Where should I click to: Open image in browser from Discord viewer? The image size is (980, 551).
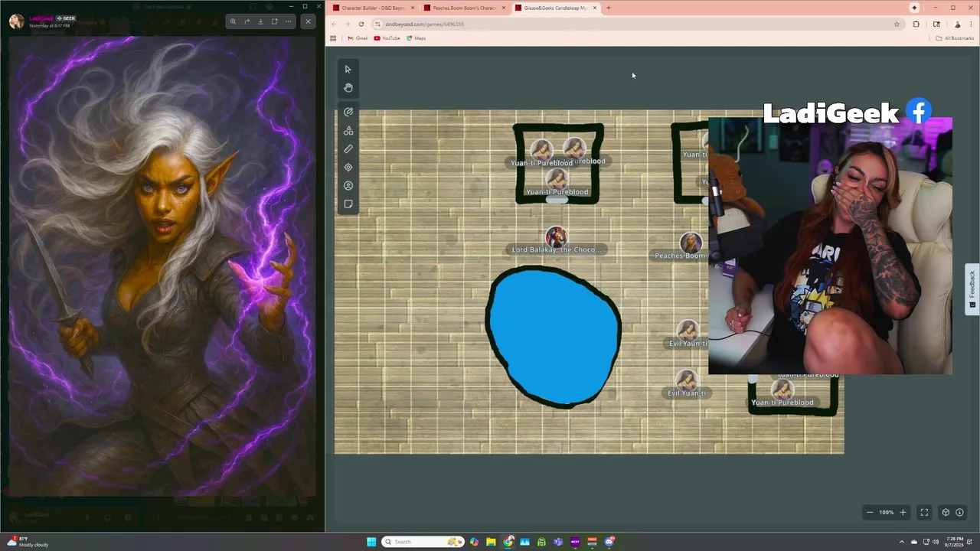point(274,21)
